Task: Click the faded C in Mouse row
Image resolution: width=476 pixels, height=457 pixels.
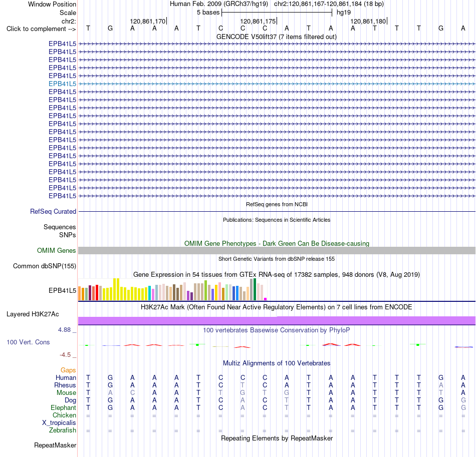Action: point(132,393)
